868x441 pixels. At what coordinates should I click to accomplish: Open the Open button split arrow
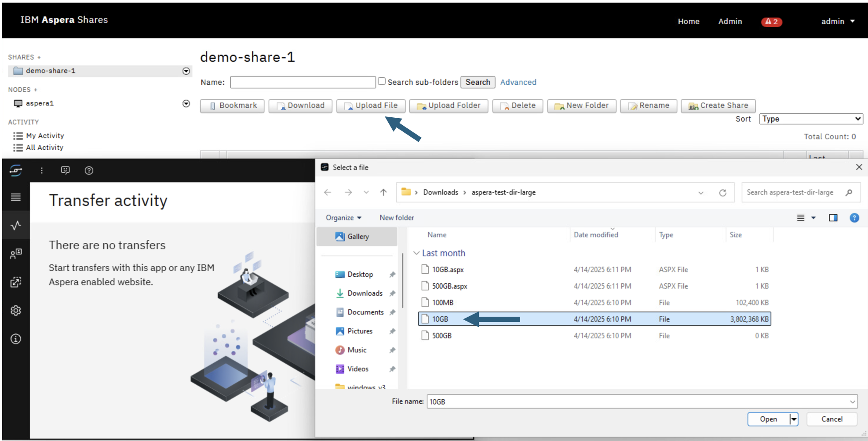click(x=794, y=419)
